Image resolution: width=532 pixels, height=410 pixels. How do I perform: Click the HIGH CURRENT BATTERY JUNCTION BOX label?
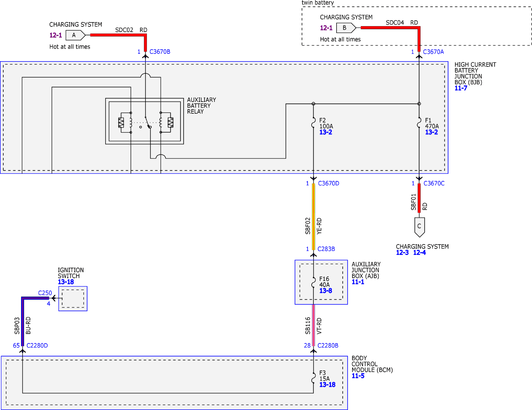tap(475, 74)
